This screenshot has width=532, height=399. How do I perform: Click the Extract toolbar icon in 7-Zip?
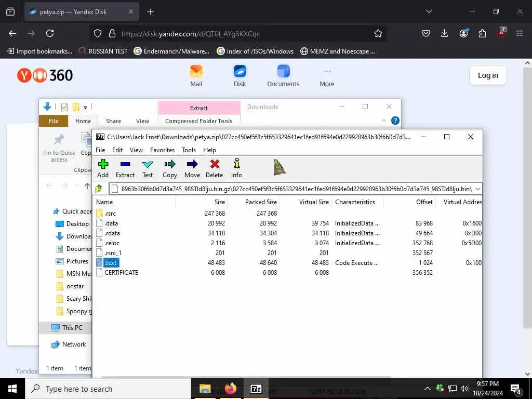[125, 169]
